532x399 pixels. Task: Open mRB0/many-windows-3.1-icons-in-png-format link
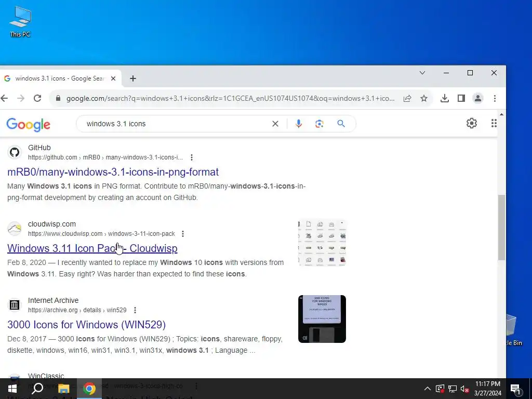click(113, 172)
